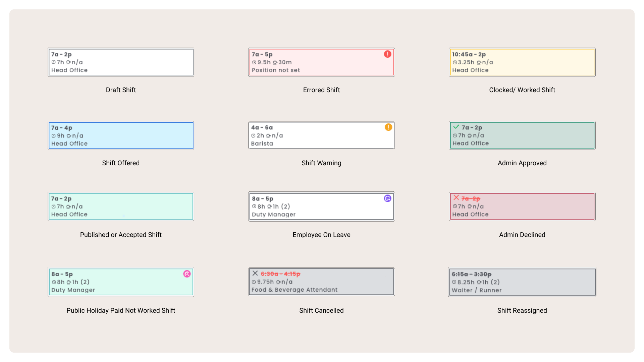Screen dimensions: 644x362
Task: Click the 'Admin Approved' label
Action: click(x=522, y=163)
